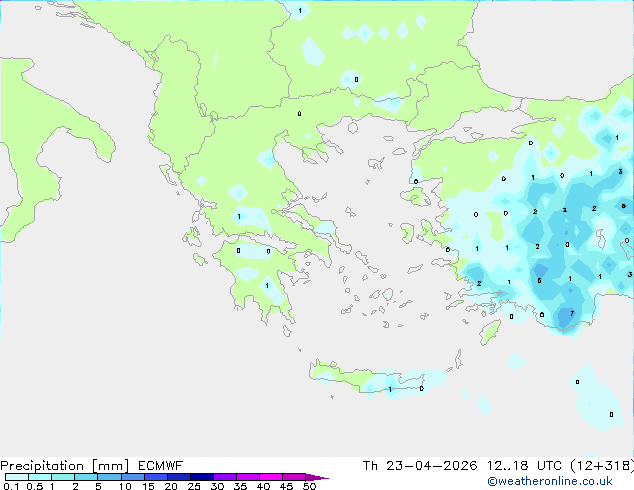The height and width of the screenshot is (490, 634).
Task: Click the legend label '20'
Action: click(x=171, y=486)
